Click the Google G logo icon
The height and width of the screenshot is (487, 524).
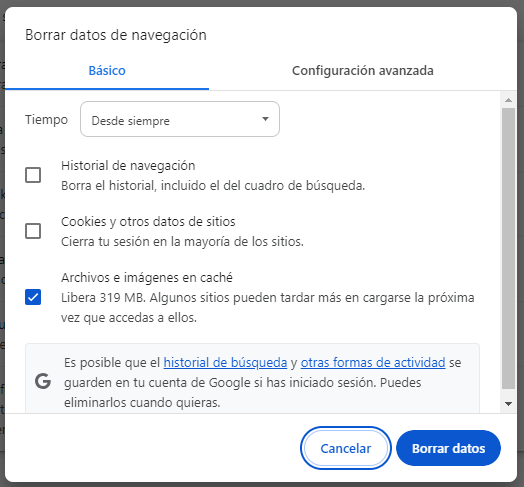tap(43, 381)
